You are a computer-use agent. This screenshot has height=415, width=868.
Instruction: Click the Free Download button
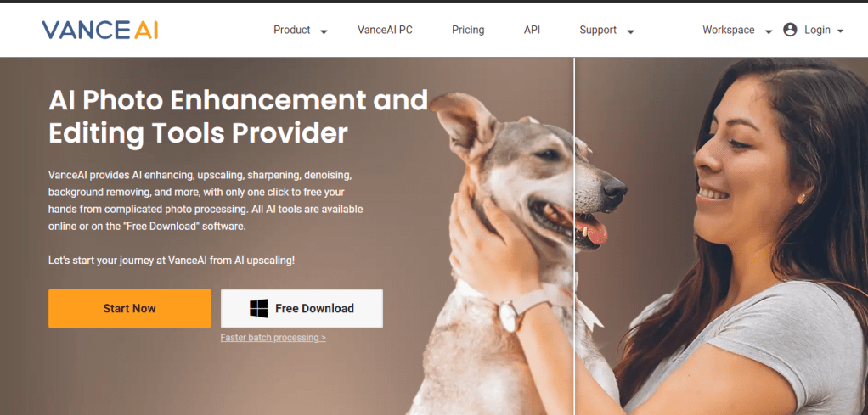click(x=302, y=308)
